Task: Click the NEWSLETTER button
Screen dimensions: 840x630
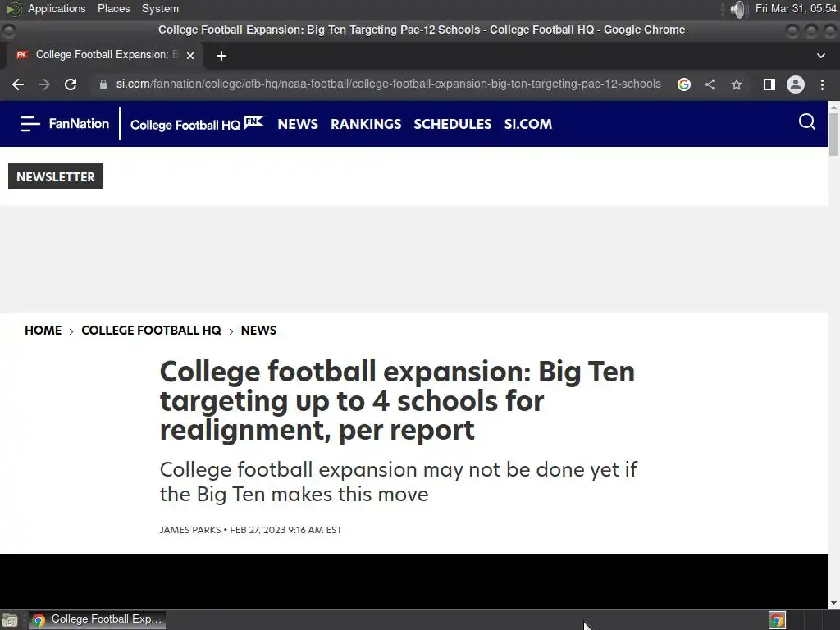Action: 56,177
